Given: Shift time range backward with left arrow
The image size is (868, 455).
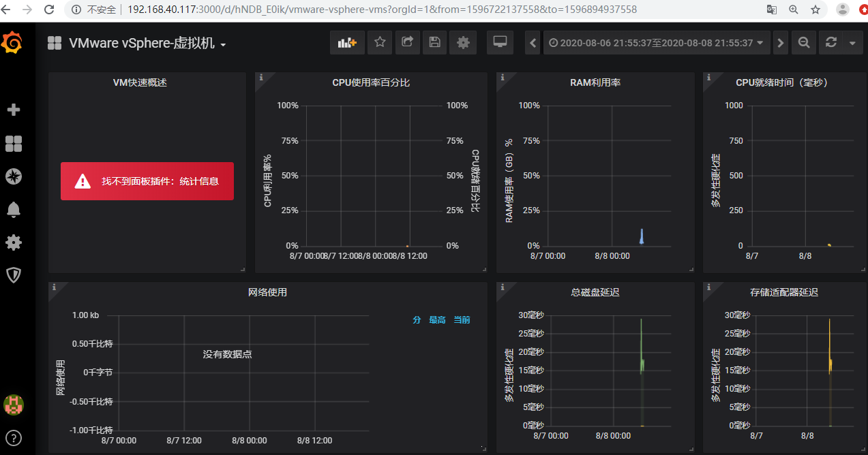Looking at the screenshot, I should (x=533, y=42).
